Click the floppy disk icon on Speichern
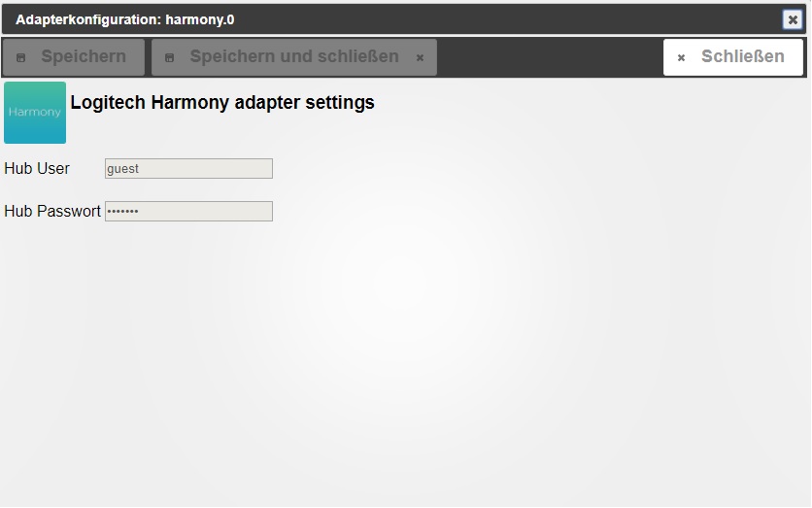Image resolution: width=812 pixels, height=508 pixels. (21, 58)
